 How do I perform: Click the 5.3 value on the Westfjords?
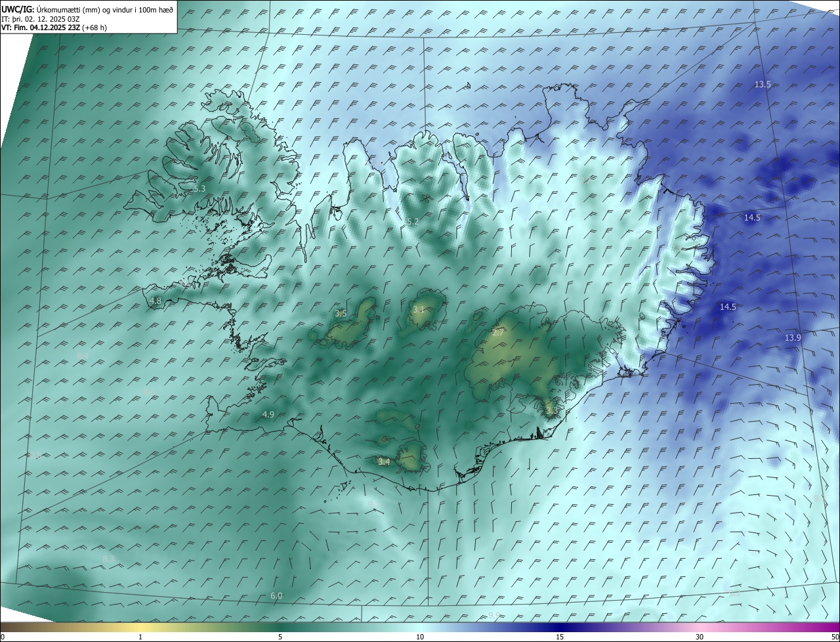[199, 188]
